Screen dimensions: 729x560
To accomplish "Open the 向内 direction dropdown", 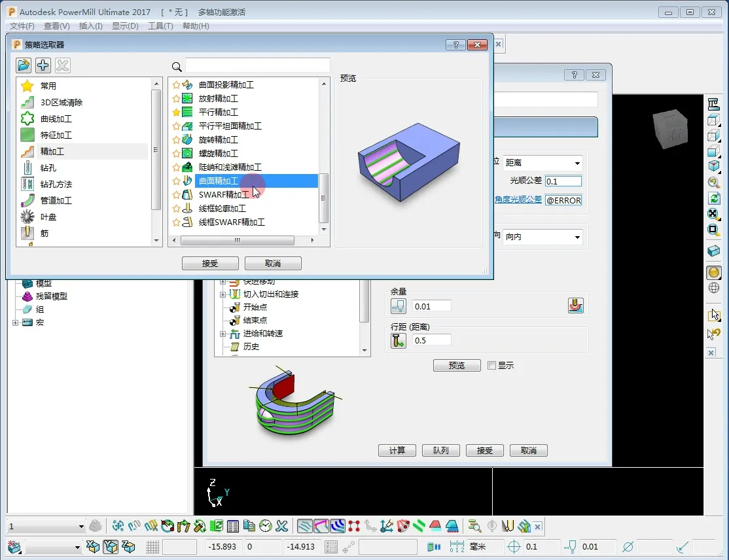I will pyautogui.click(x=542, y=237).
